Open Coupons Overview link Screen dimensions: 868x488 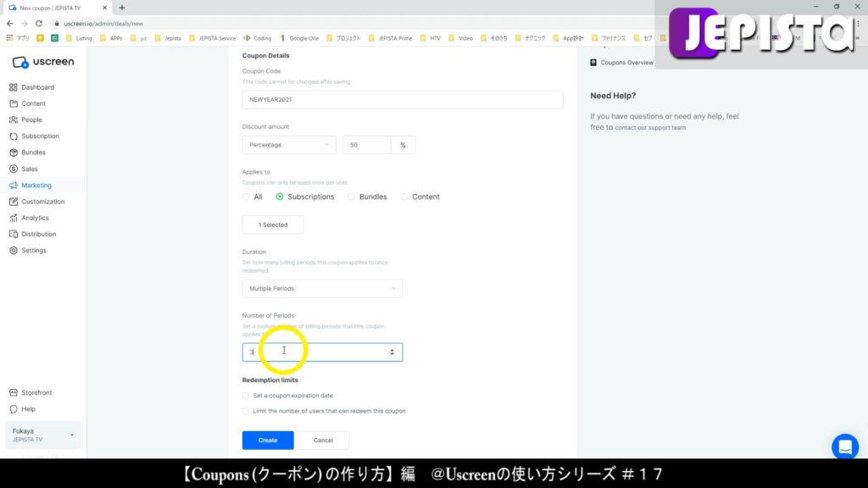621,63
